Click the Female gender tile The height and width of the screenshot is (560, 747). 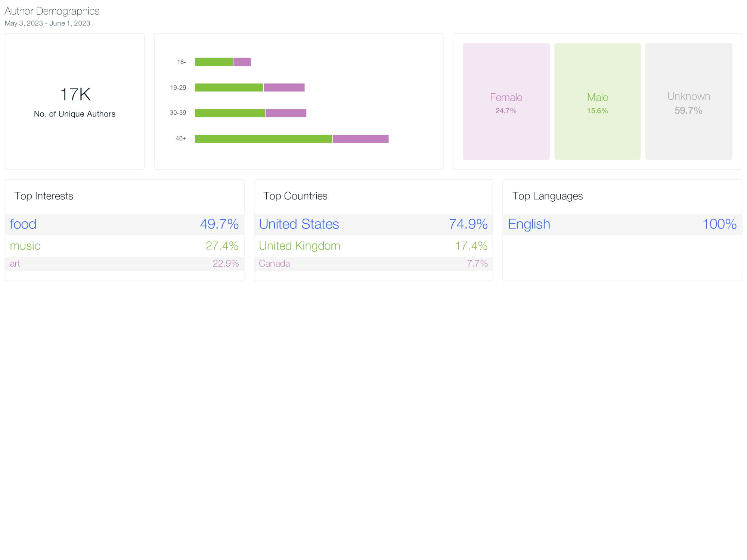[x=506, y=102]
